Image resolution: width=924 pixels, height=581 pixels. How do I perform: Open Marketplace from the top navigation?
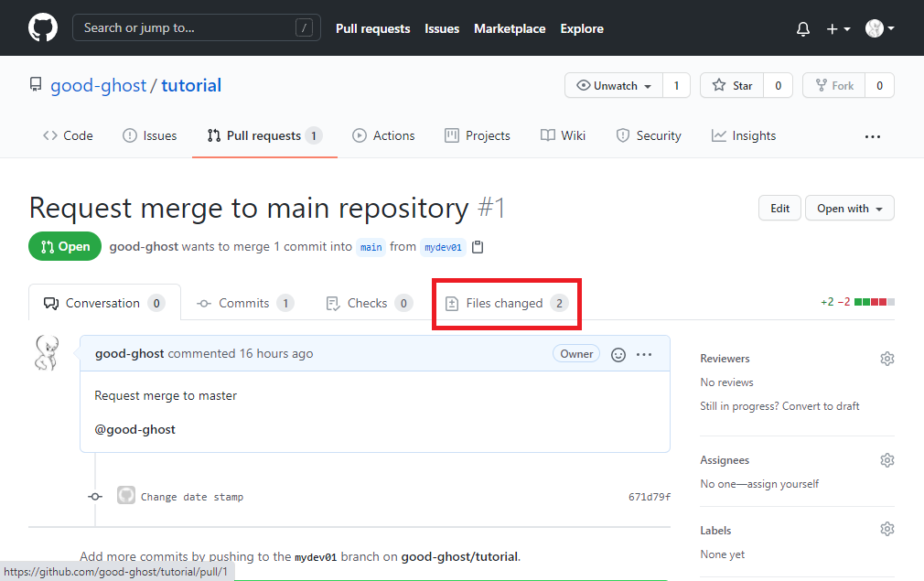(510, 28)
